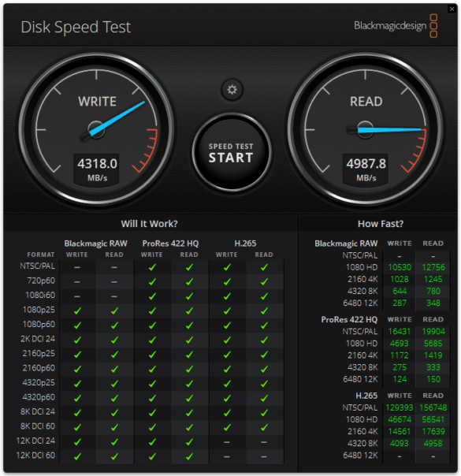Image resolution: width=461 pixels, height=476 pixels.
Task: Click the 2K DCI 24 format row label
Action: tap(38, 339)
